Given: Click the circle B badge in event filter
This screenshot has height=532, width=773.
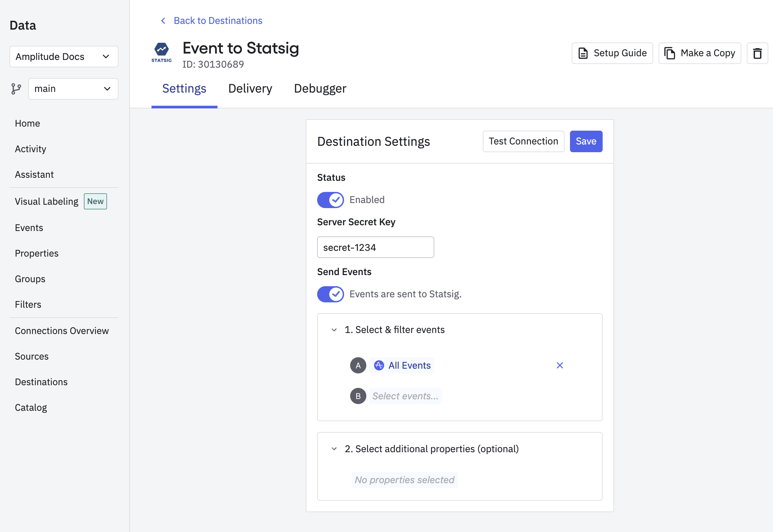Looking at the screenshot, I should (x=358, y=396).
